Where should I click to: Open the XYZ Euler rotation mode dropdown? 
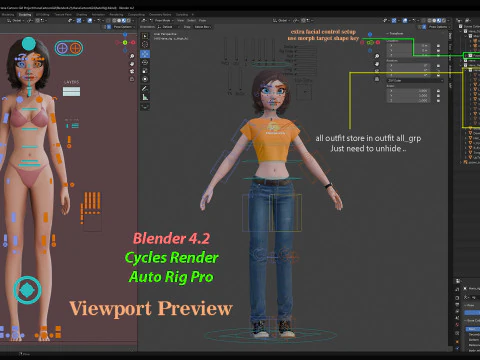(415, 81)
